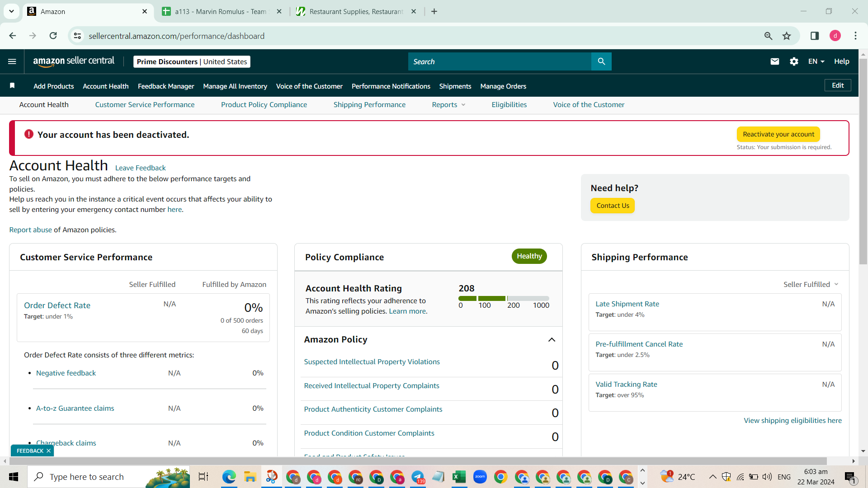This screenshot has width=868, height=488.
Task: Click the Seller Central search field
Action: coord(500,61)
